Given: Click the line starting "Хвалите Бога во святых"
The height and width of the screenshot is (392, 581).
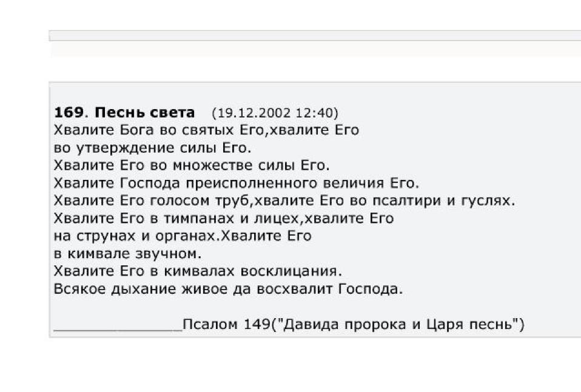Looking at the screenshot, I should [206, 130].
